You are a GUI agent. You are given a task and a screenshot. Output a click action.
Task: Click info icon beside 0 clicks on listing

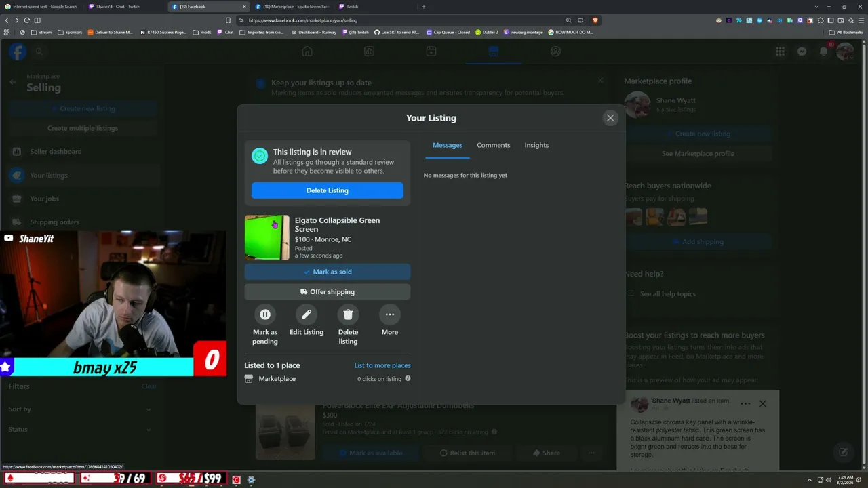(408, 378)
